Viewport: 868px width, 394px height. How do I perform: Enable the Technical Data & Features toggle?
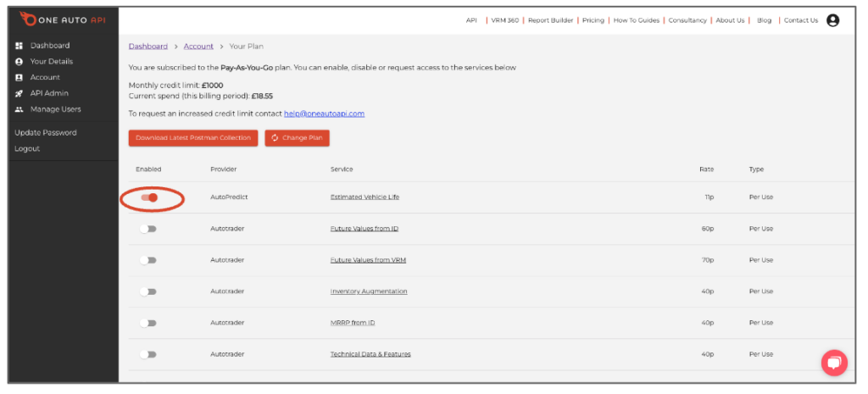(147, 354)
